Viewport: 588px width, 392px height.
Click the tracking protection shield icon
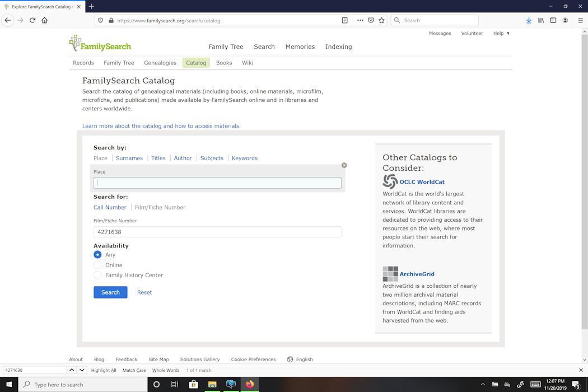tap(100, 21)
